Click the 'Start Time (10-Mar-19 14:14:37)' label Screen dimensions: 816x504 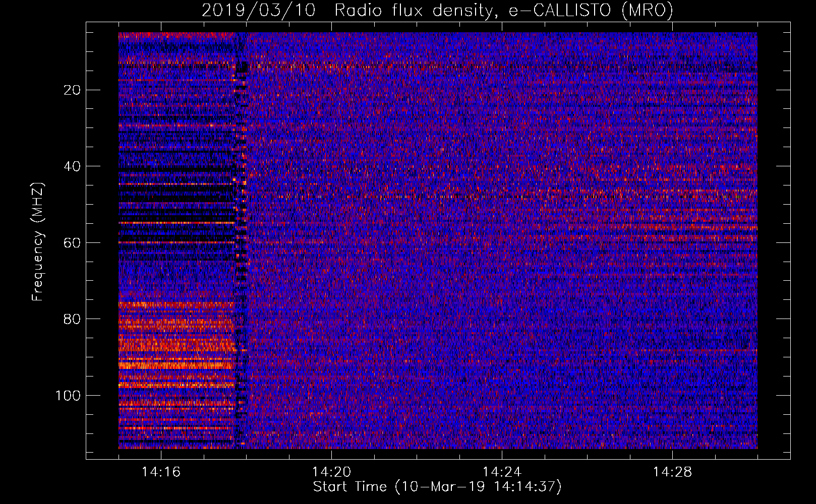[437, 487]
